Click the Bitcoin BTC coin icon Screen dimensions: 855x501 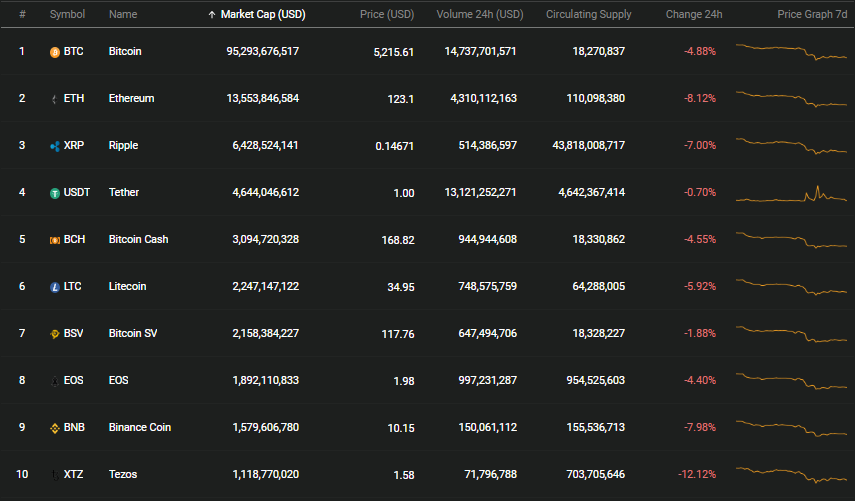click(55, 52)
